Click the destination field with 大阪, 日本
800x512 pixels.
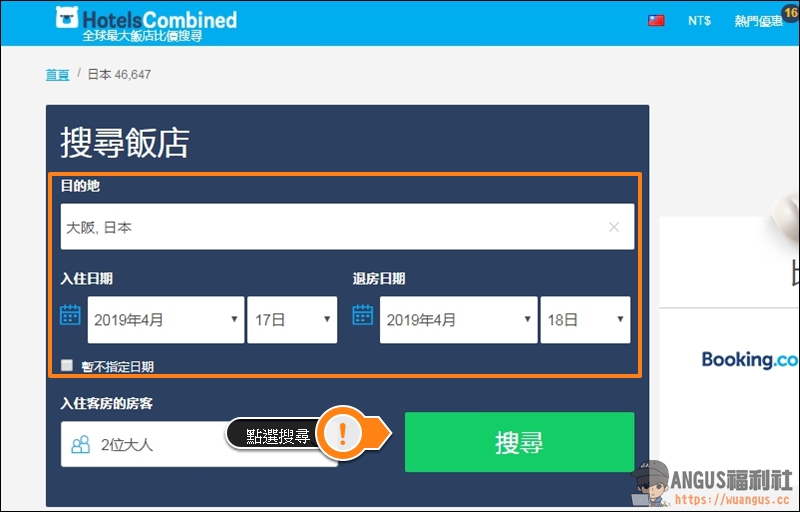click(330, 227)
